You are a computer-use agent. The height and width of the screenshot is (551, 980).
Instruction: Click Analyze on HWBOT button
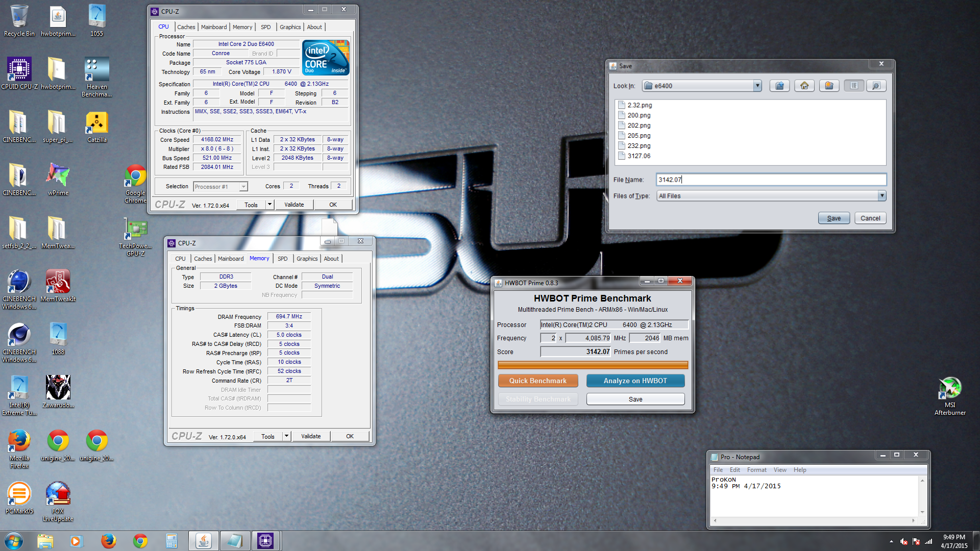coord(635,381)
